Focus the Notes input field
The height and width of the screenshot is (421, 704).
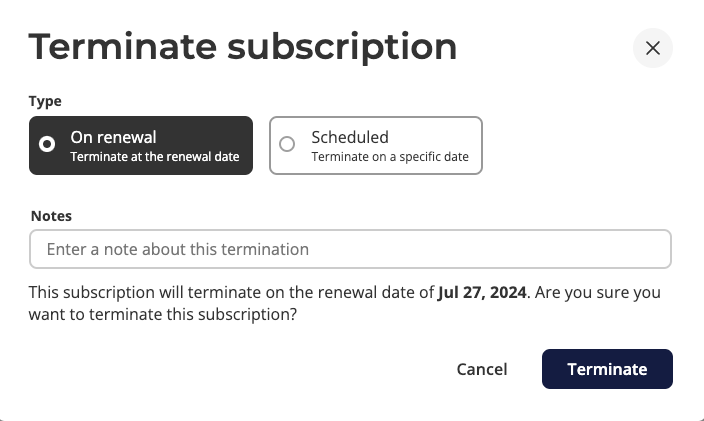pyautogui.click(x=350, y=249)
